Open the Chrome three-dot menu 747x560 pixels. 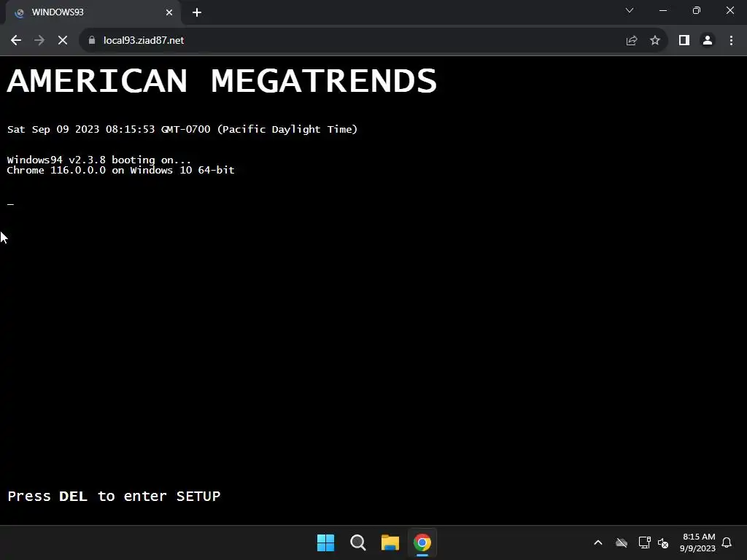731,41
